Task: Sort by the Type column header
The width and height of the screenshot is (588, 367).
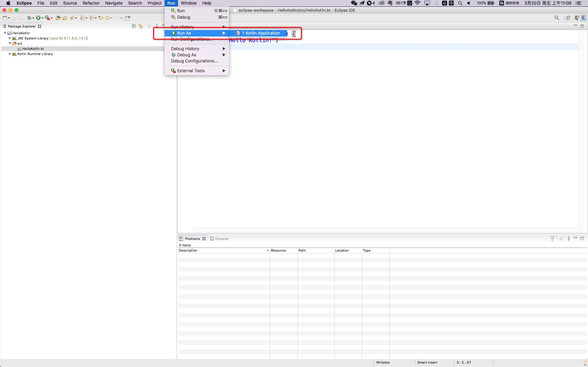Action: (x=376, y=250)
